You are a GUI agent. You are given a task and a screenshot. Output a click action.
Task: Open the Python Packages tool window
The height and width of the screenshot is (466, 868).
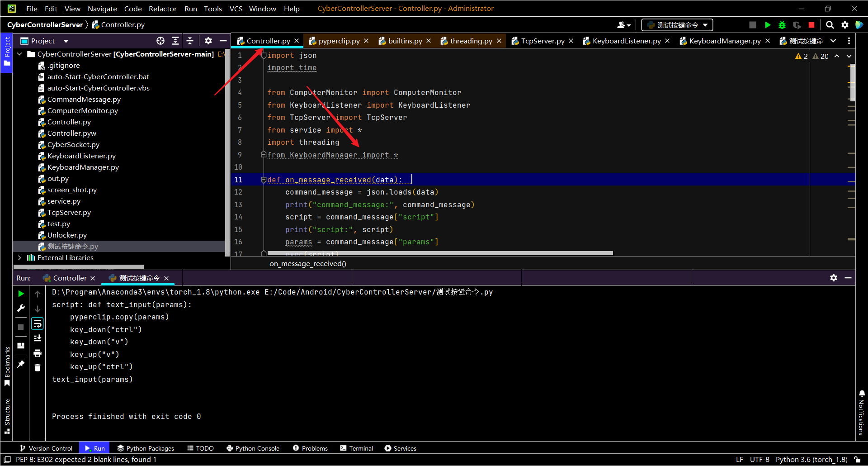(x=146, y=448)
